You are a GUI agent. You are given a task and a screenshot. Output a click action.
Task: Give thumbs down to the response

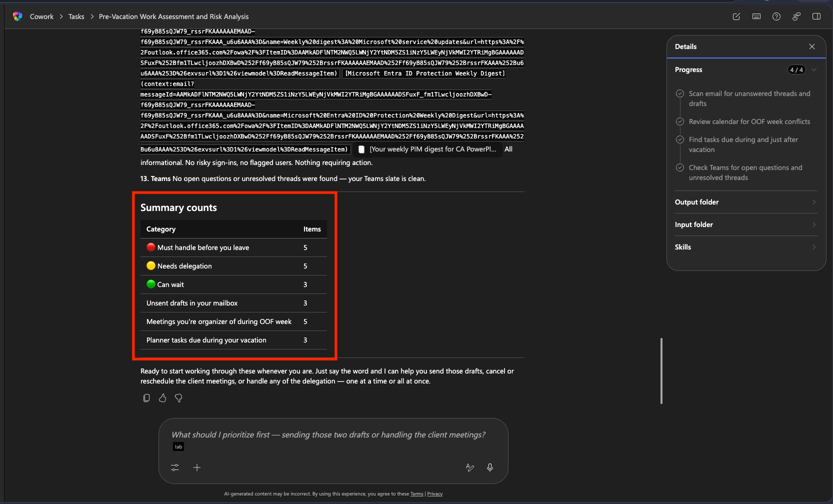(178, 398)
